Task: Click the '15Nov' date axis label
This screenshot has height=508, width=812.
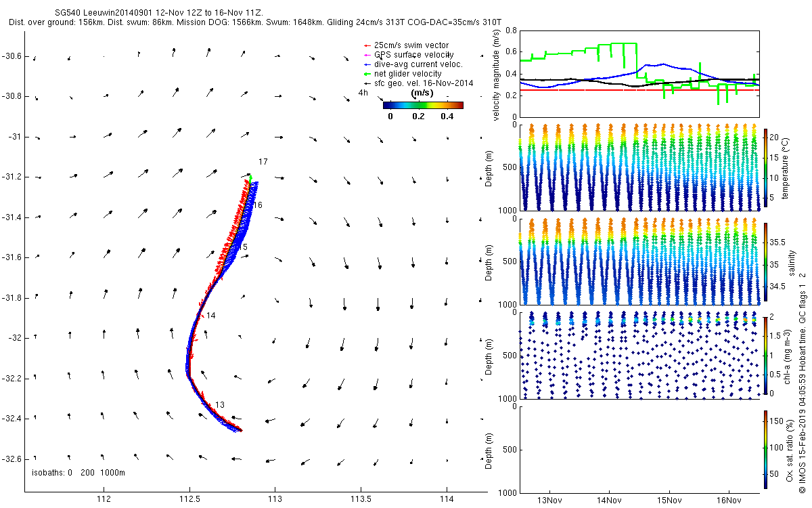Action: tap(669, 501)
